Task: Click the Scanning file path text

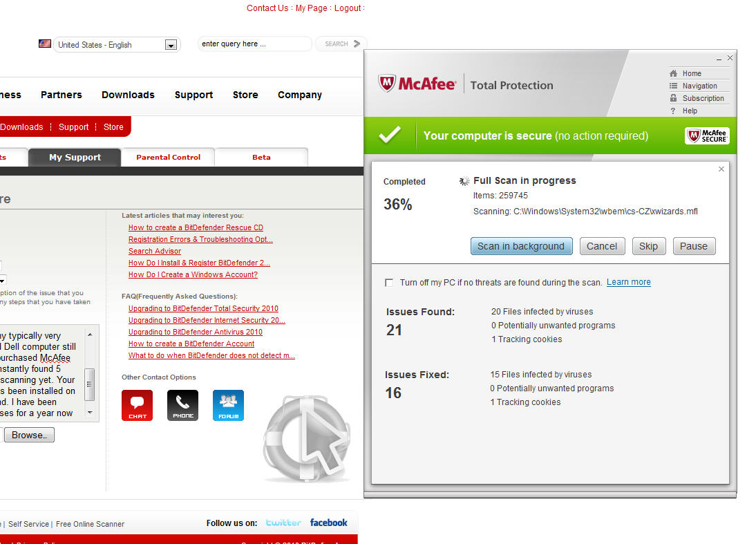Action: (585, 212)
